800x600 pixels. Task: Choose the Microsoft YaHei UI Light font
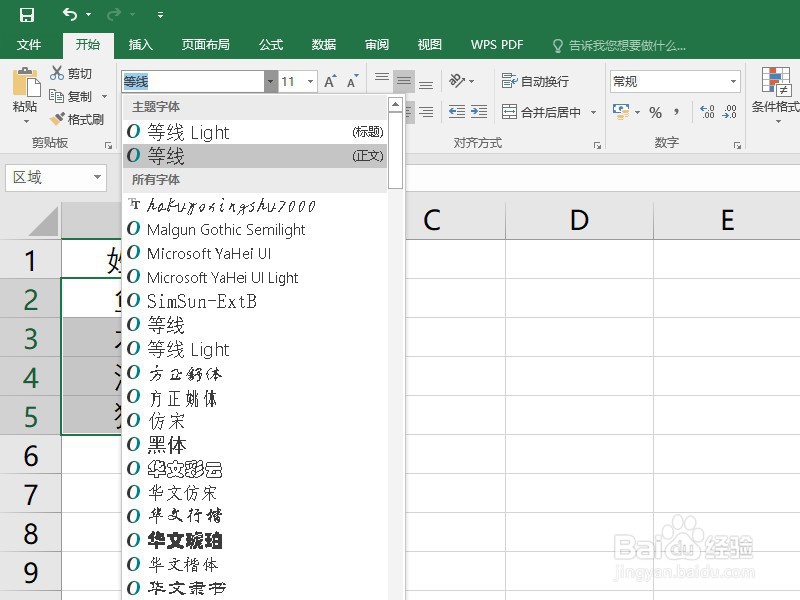pos(255,278)
